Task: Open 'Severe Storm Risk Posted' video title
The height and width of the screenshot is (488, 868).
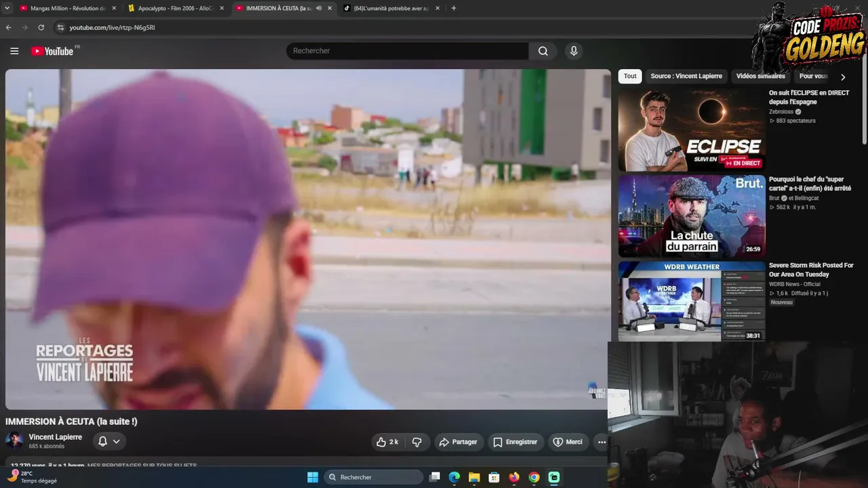Action: [x=811, y=270]
